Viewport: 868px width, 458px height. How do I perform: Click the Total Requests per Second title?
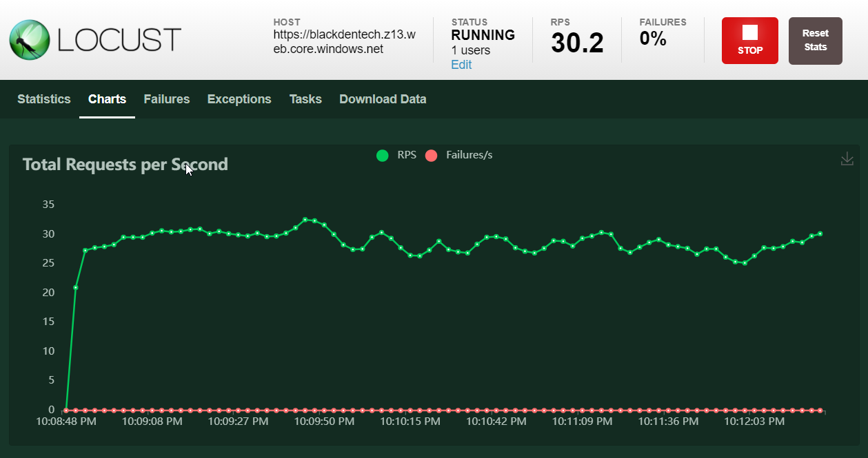pyautogui.click(x=125, y=165)
